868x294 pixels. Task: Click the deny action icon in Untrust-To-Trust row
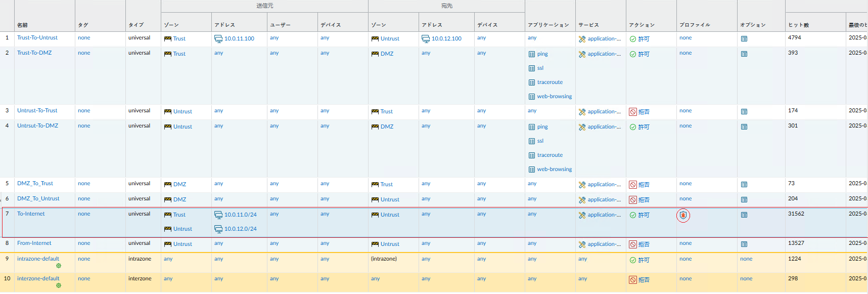pos(632,112)
